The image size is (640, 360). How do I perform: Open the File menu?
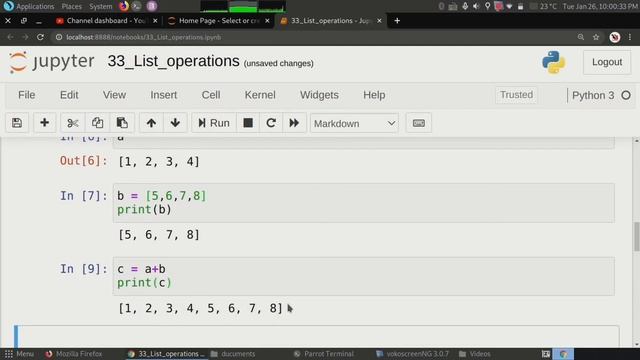point(27,95)
